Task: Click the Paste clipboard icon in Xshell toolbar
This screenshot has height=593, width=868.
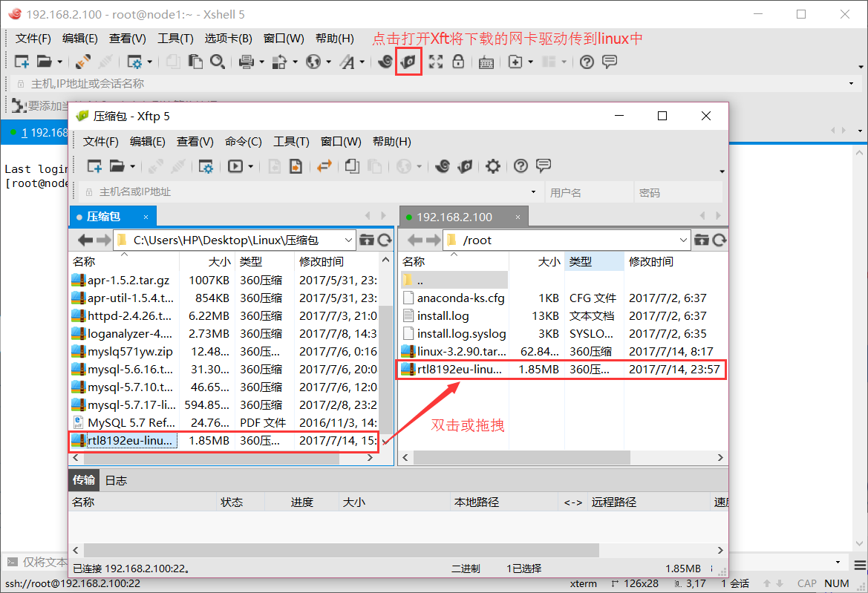Action: coord(195,62)
